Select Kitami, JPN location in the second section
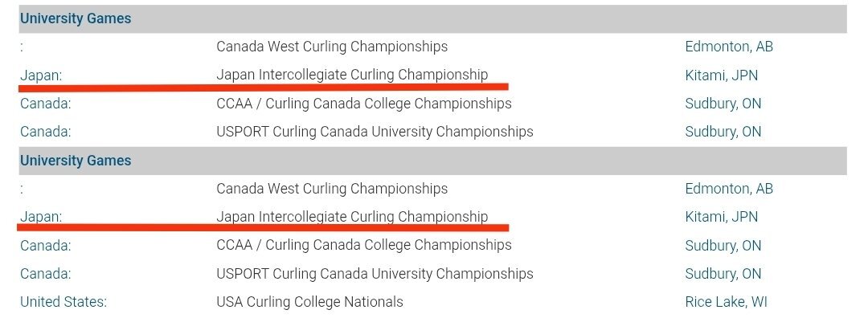Viewport: 868px width, 318px height. click(721, 217)
